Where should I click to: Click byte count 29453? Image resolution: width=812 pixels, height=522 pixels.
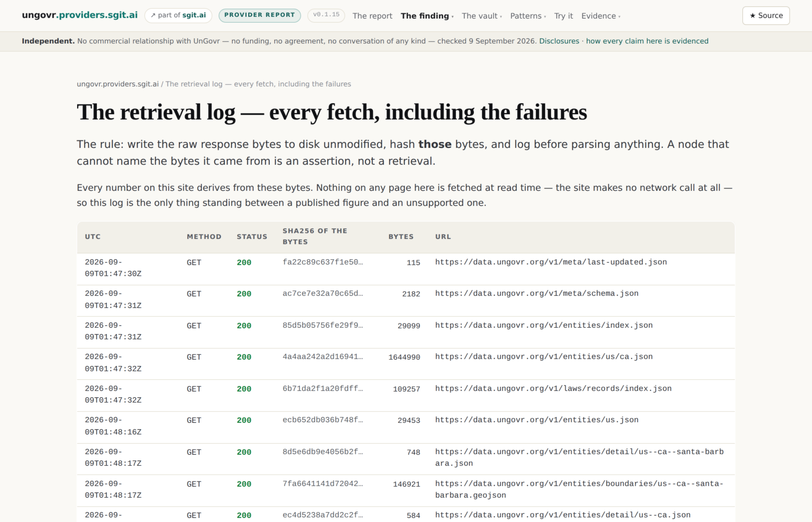click(409, 420)
